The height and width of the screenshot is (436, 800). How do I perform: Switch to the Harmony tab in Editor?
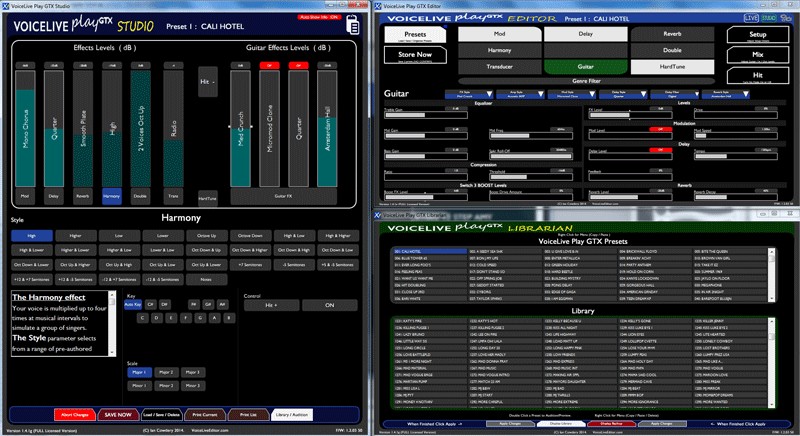point(491,50)
